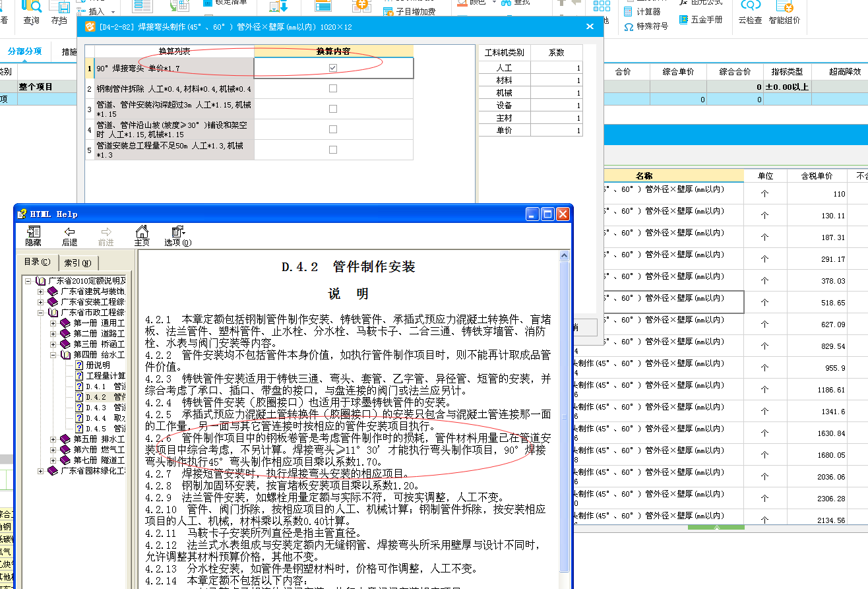Open the 云检查 cloud check tool
This screenshot has height=589, width=868.
750,12
